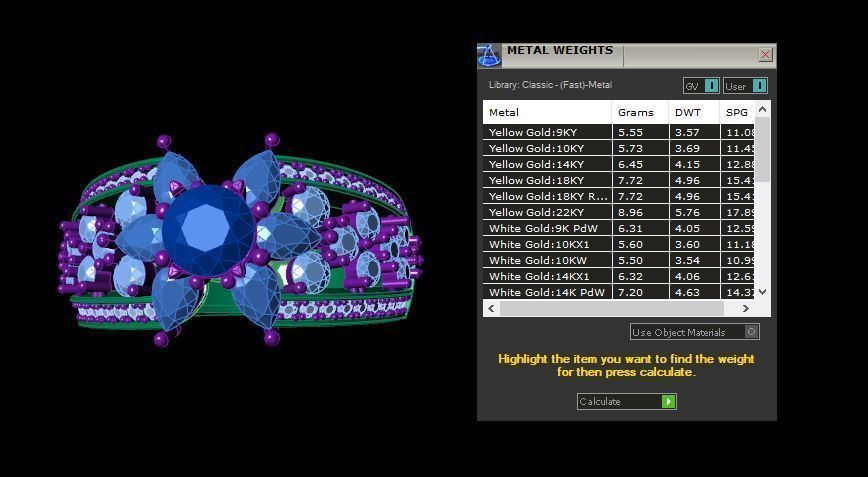Click the green Calculate arrow button
This screenshot has width=868, height=477.
tap(669, 402)
